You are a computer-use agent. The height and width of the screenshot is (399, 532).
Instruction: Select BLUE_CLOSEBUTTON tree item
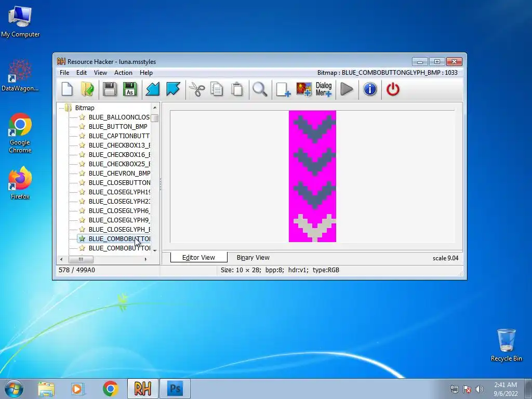(119, 182)
